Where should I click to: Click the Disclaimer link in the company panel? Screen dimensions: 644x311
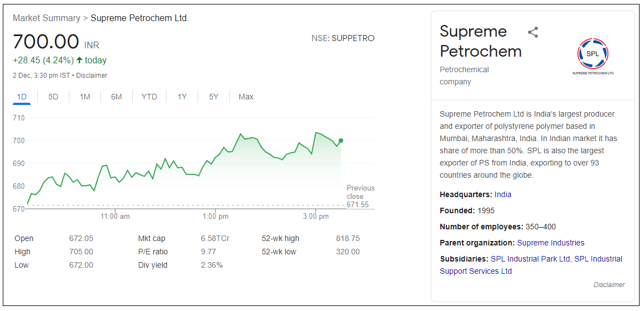click(609, 285)
